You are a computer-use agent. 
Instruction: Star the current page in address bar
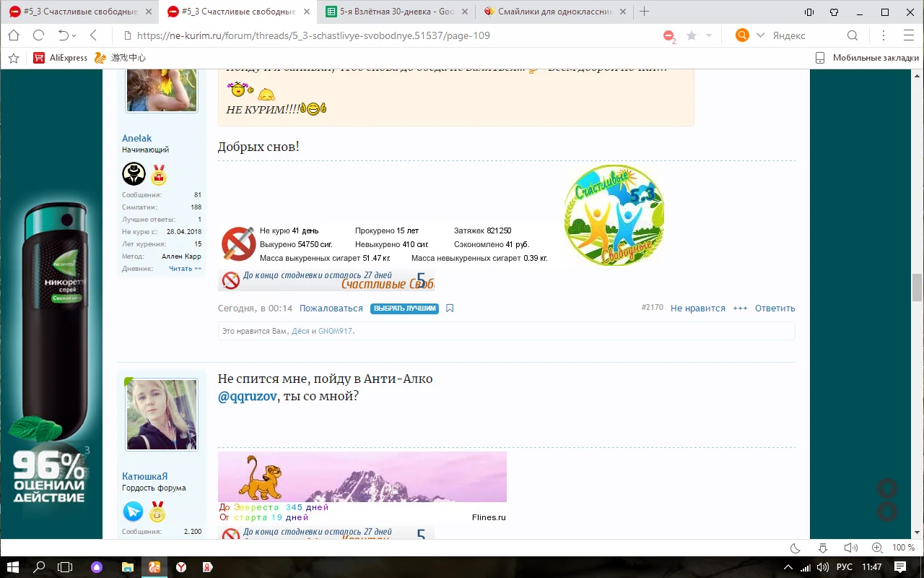(692, 35)
